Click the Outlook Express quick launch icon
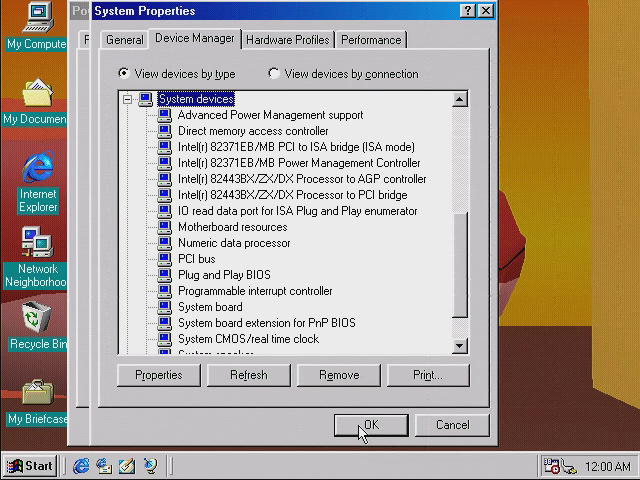Viewport: 640px width, 480px height. (104, 466)
